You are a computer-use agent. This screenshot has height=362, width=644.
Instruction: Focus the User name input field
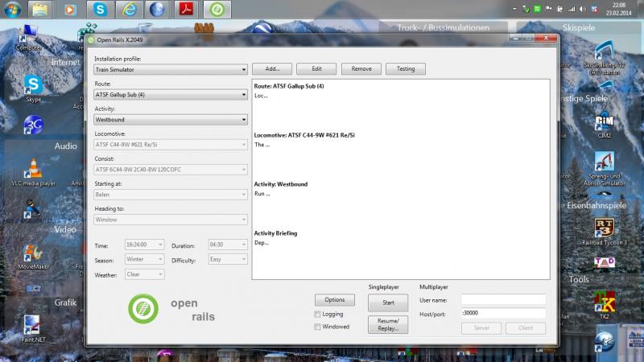pos(504,299)
